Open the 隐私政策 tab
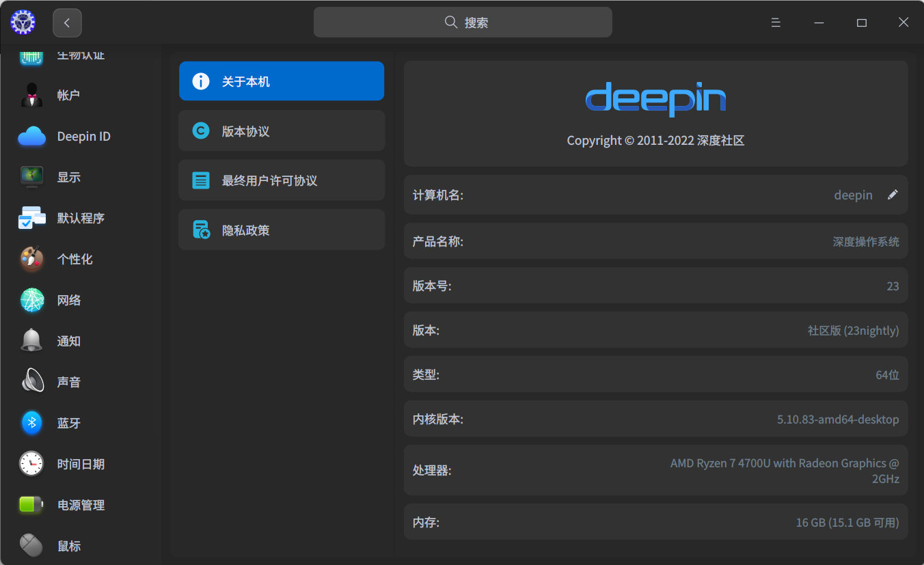 (282, 230)
